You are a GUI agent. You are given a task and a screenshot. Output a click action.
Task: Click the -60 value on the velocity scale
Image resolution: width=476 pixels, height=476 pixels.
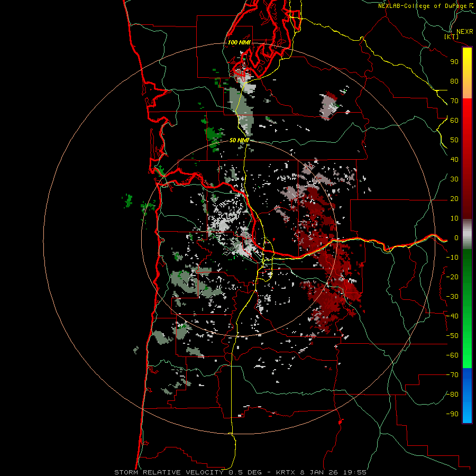pyautogui.click(x=452, y=355)
